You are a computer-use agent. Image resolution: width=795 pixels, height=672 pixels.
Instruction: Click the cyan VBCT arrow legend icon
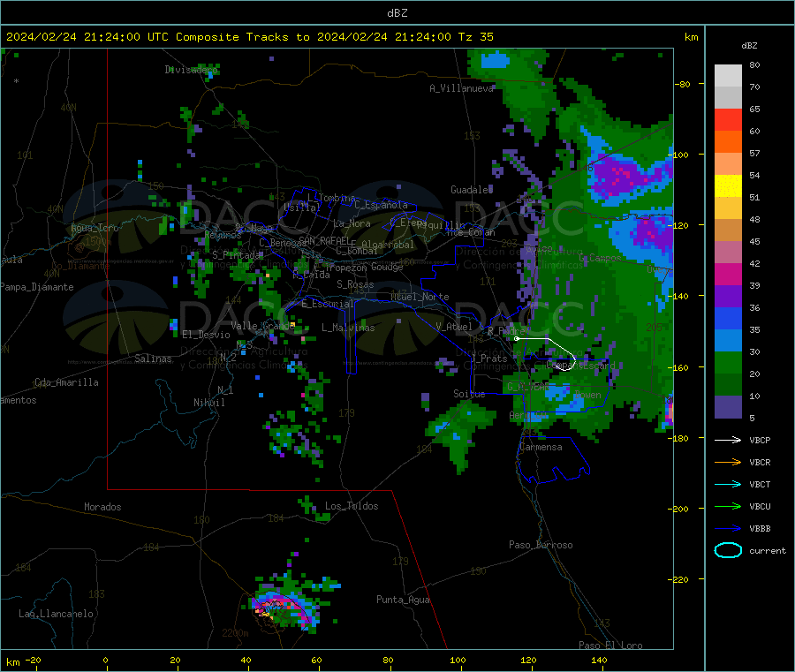coord(728,485)
